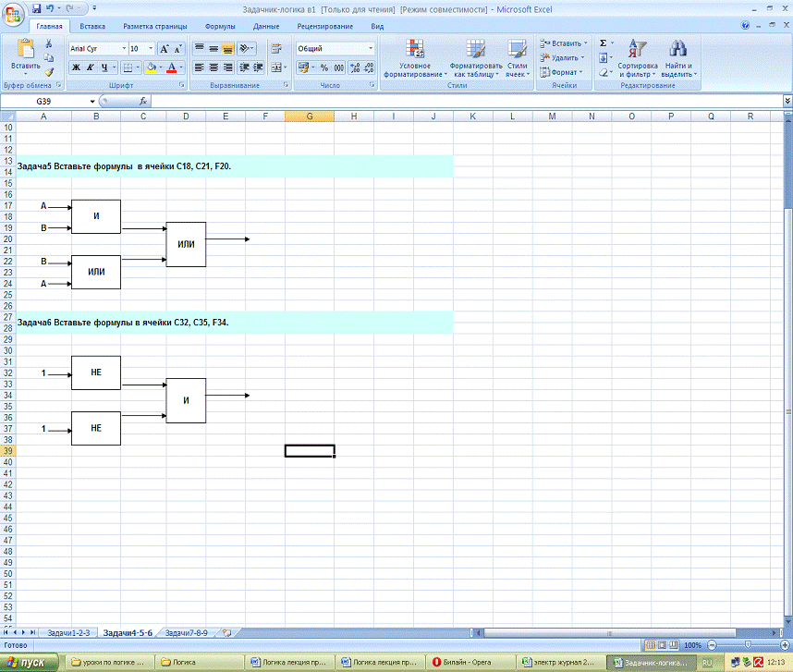Screen dimensions: 793x672
Task: Apply red font color A
Action: point(171,67)
